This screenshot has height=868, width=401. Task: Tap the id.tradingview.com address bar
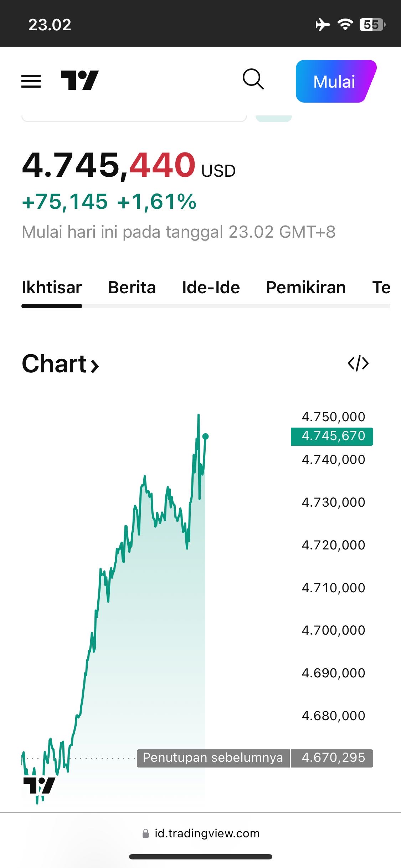pos(207,833)
